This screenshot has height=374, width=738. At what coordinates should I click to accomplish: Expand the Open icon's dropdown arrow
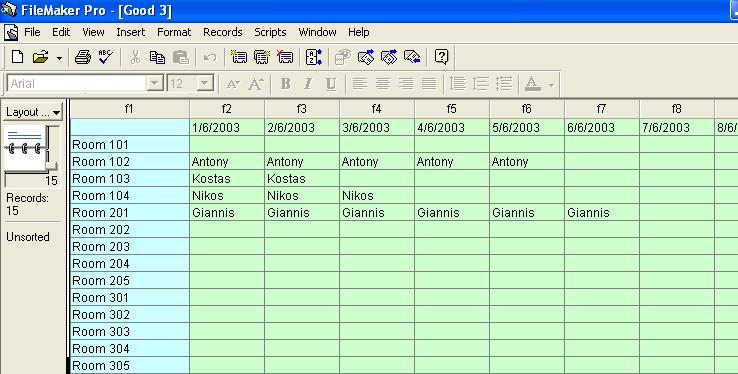coord(59,58)
